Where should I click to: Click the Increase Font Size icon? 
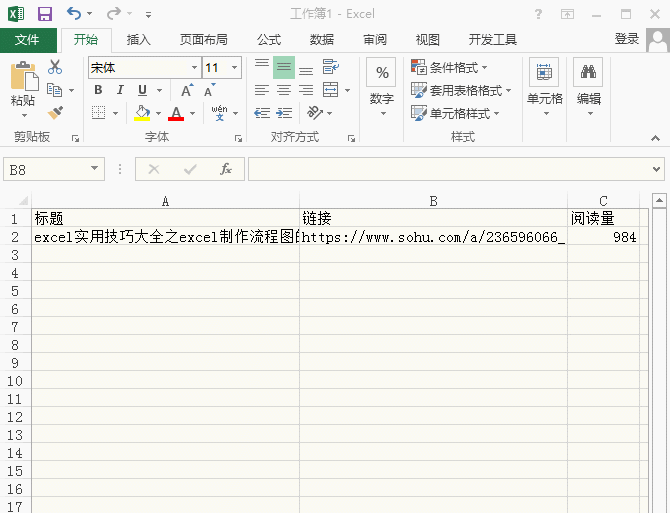pos(187,90)
